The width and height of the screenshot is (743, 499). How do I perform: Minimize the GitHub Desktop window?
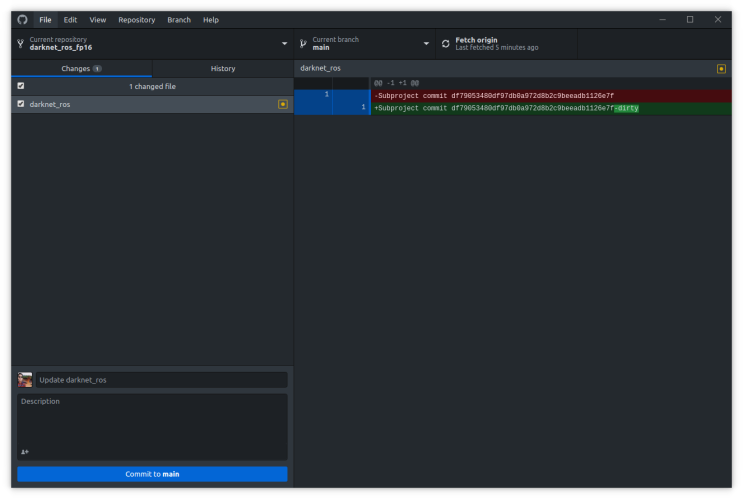coord(662,19)
